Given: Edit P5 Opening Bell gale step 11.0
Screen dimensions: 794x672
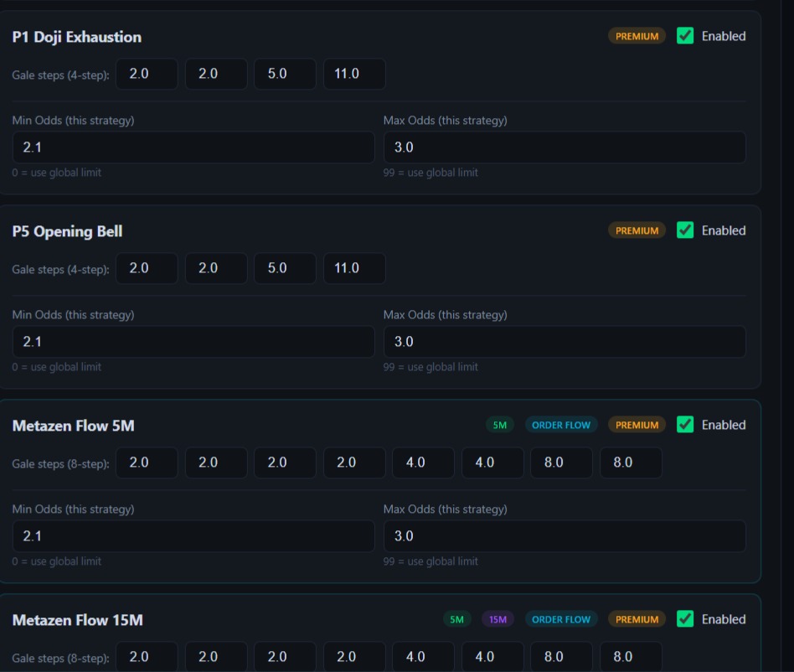Looking at the screenshot, I should tap(354, 268).
